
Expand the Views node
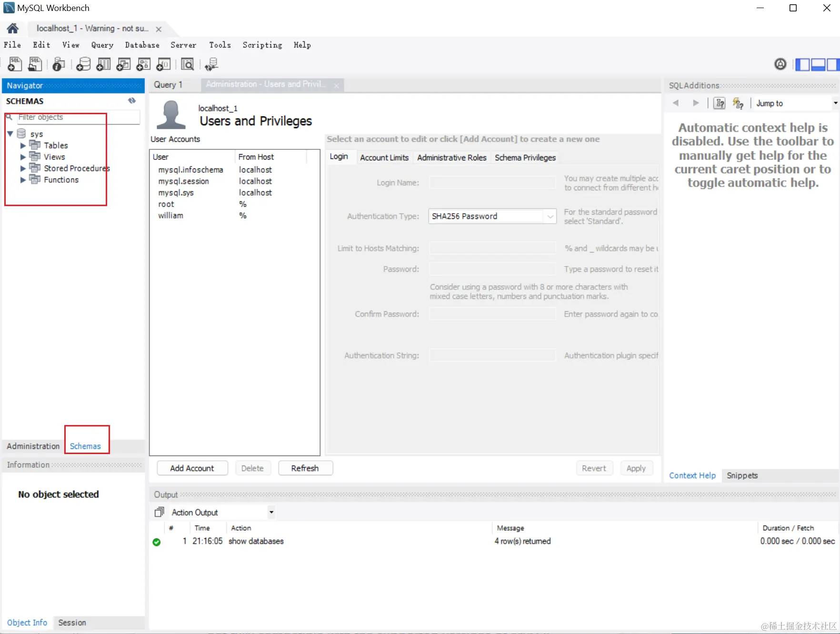[x=23, y=157]
